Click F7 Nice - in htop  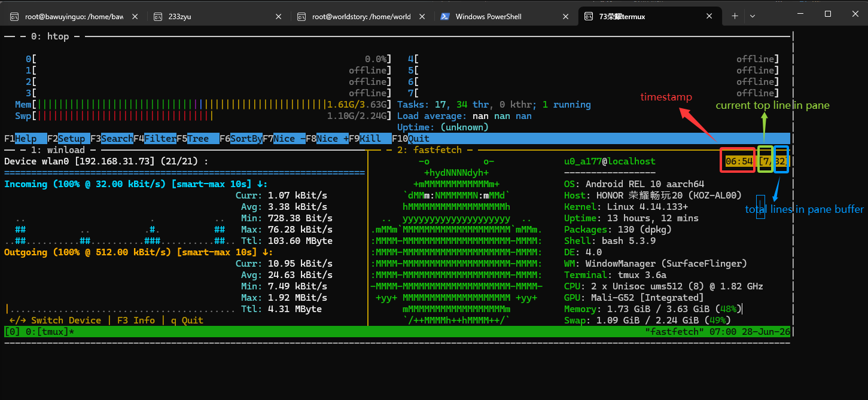284,139
